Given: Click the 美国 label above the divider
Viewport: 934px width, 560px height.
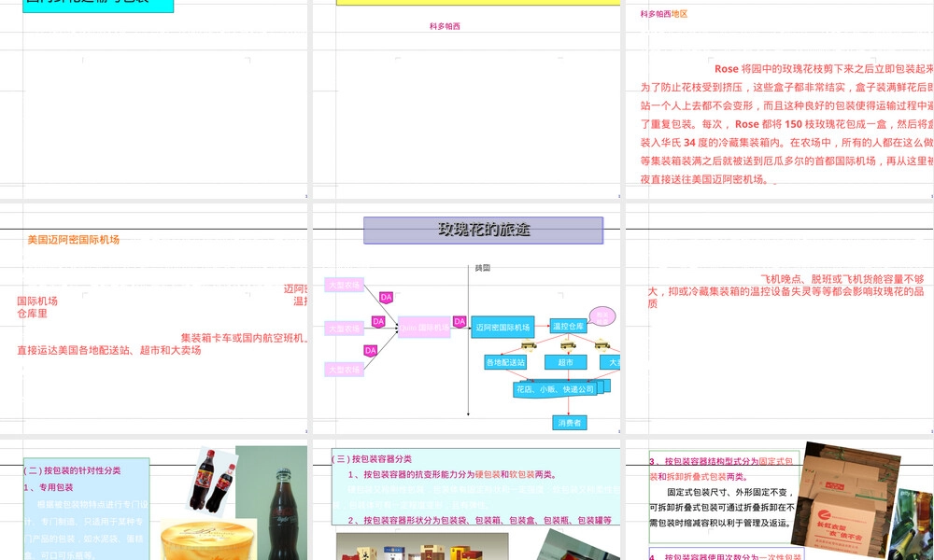Looking at the screenshot, I should pos(483,268).
